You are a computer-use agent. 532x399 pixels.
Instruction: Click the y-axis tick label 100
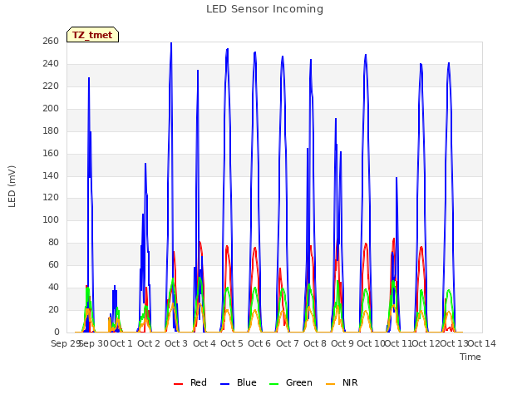coord(51,219)
